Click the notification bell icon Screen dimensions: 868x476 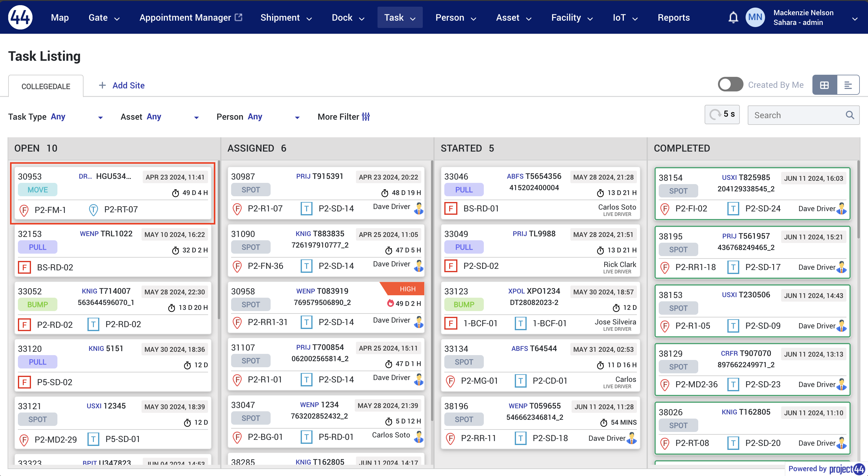coord(733,18)
